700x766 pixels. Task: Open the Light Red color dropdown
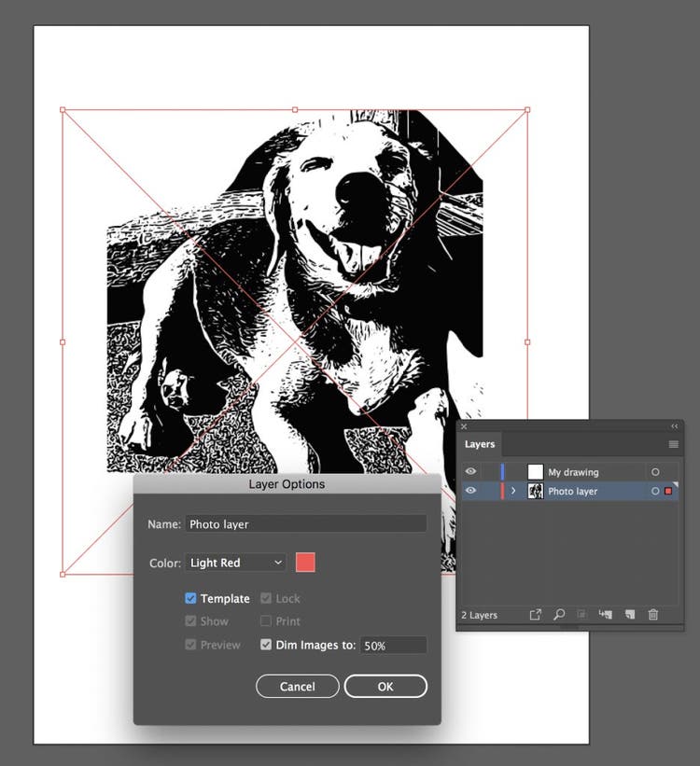[236, 563]
